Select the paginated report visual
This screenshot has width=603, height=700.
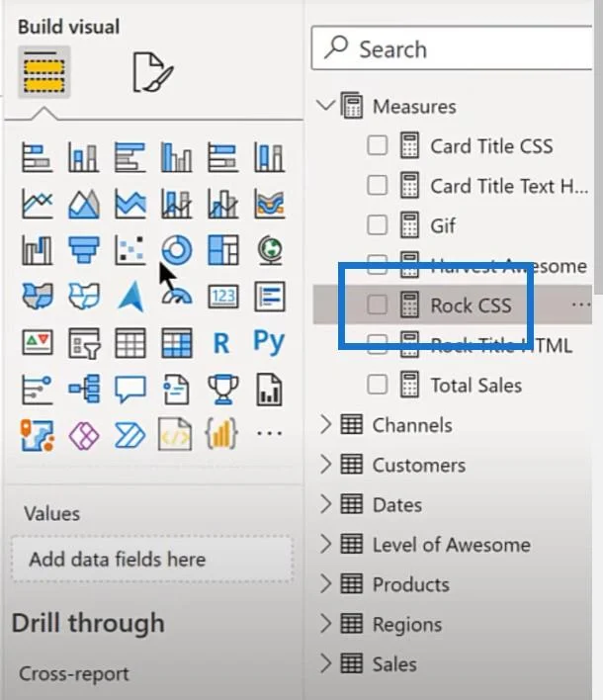pos(269,390)
